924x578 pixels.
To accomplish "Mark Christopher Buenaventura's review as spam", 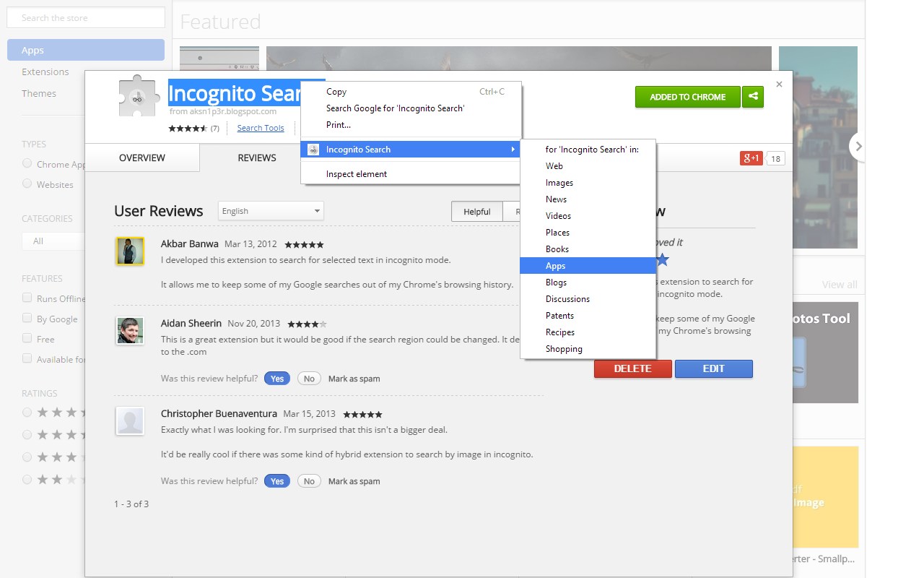I will 354,481.
